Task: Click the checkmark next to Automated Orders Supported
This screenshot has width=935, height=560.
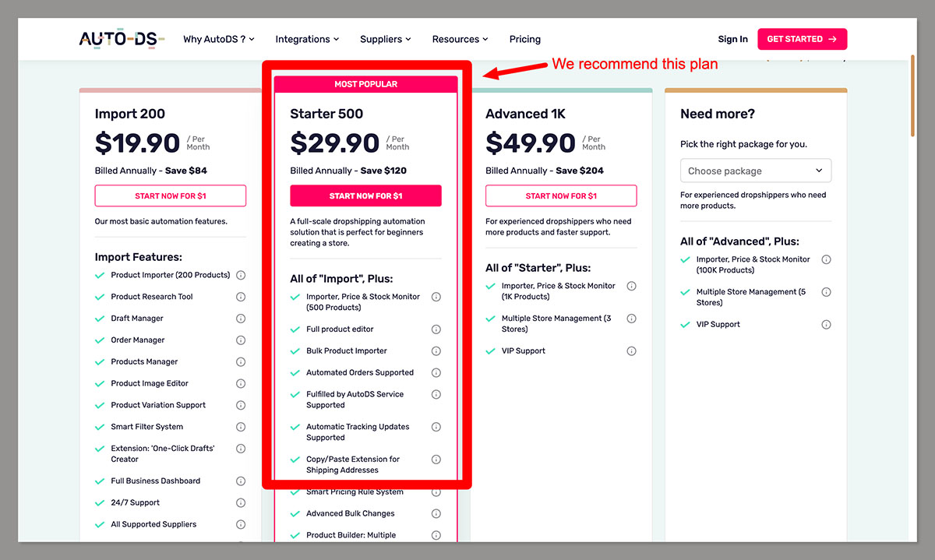Action: 295,372
